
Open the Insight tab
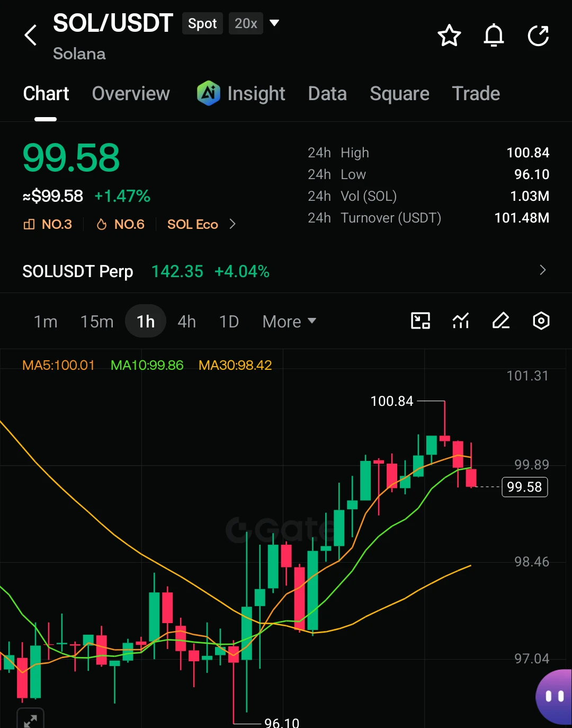coord(256,94)
